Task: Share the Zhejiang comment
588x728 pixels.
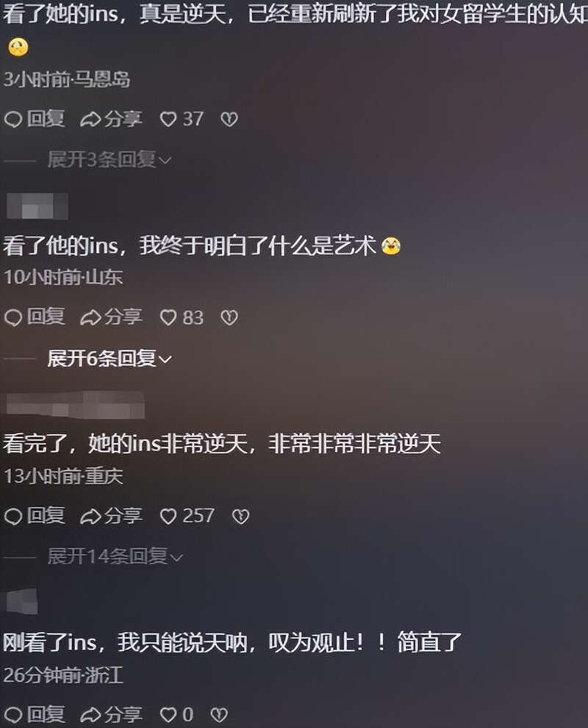Action: 111,715
